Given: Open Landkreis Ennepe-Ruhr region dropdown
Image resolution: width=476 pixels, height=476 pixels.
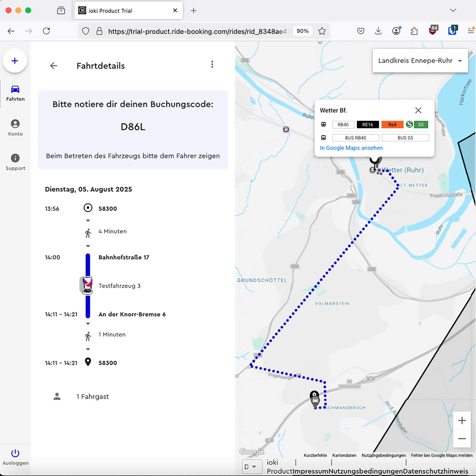Looking at the screenshot, I should [420, 61].
